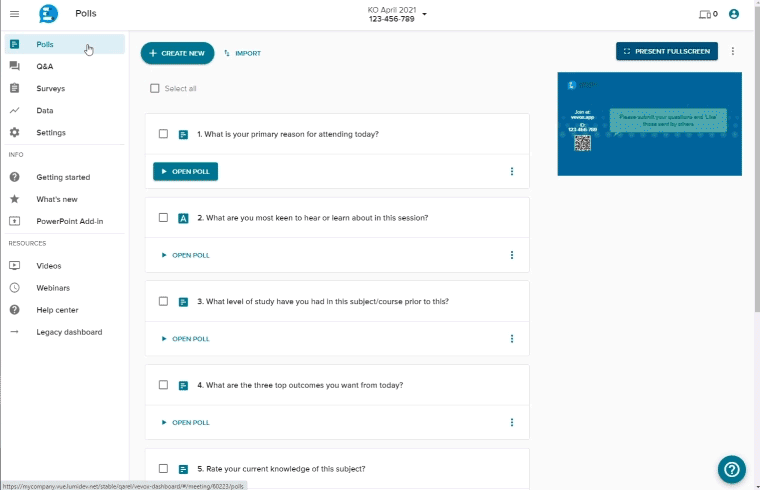Viewport: 760px width, 490px height.
Task: Expand the KO April 2021 meeting dropdown
Action: (x=425, y=14)
